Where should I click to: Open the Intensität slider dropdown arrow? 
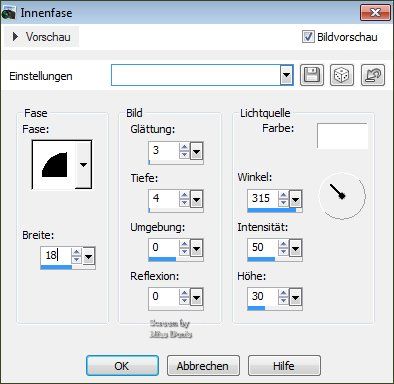tap(296, 248)
